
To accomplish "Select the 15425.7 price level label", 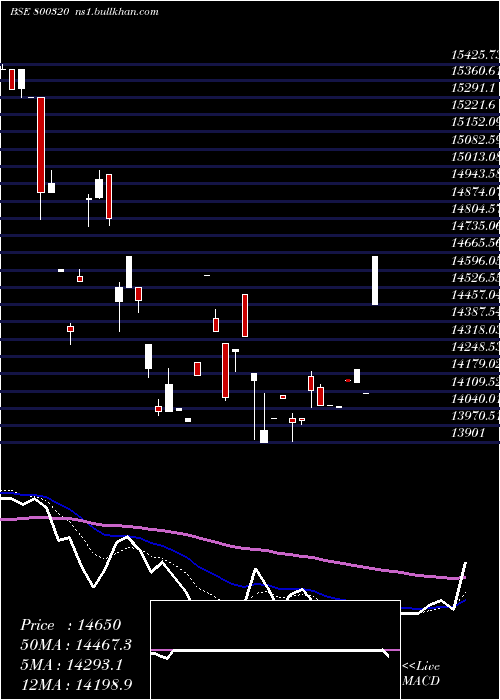I will pos(475,55).
